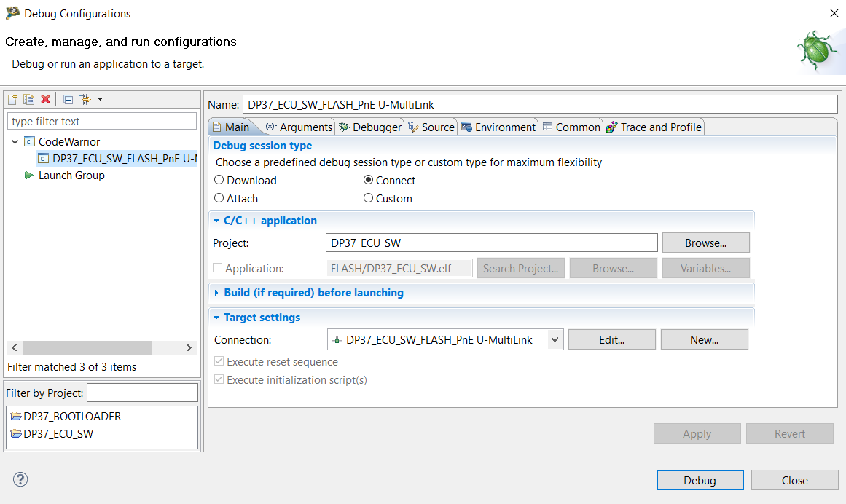This screenshot has height=504, width=846.
Task: Click the type filter text field
Action: pos(102,122)
